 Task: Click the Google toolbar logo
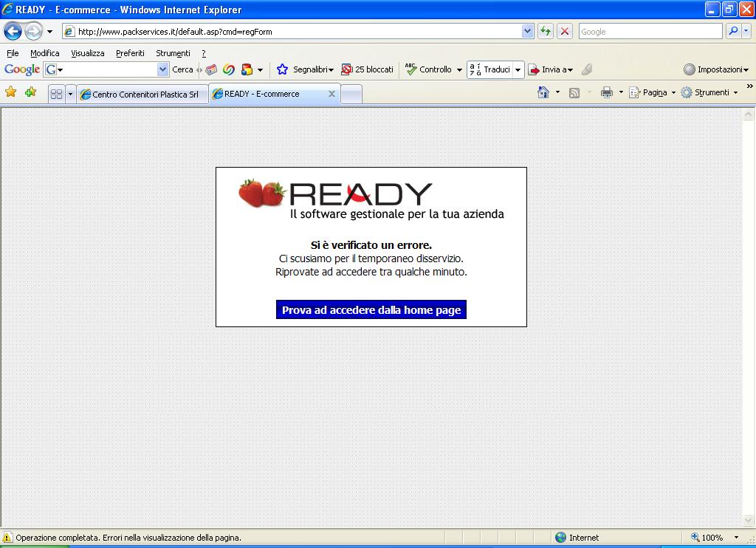pos(22,69)
